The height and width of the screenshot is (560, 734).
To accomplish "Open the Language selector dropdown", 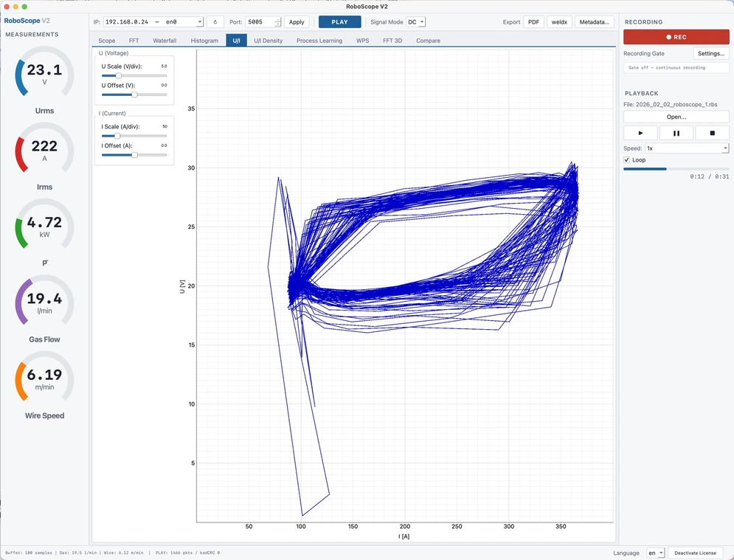I will tap(655, 553).
